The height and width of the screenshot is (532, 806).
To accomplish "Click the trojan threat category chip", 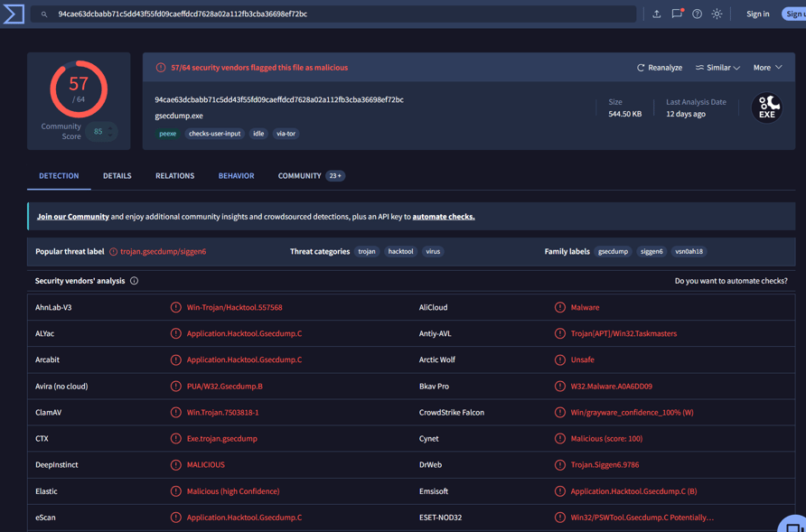I will [367, 252].
